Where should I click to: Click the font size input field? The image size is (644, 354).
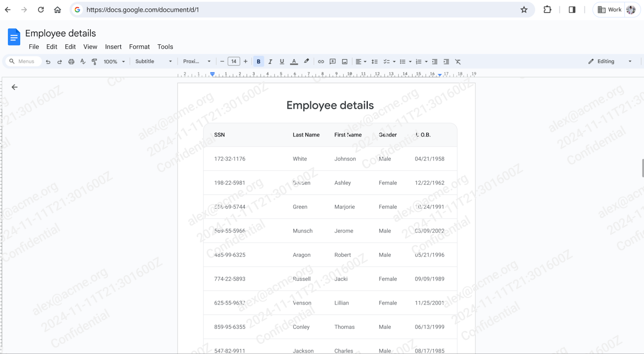[x=234, y=62]
